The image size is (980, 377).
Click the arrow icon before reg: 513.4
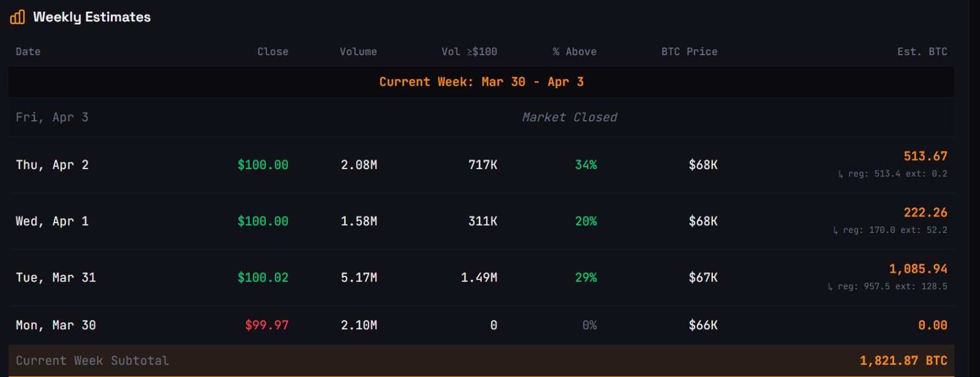[840, 174]
